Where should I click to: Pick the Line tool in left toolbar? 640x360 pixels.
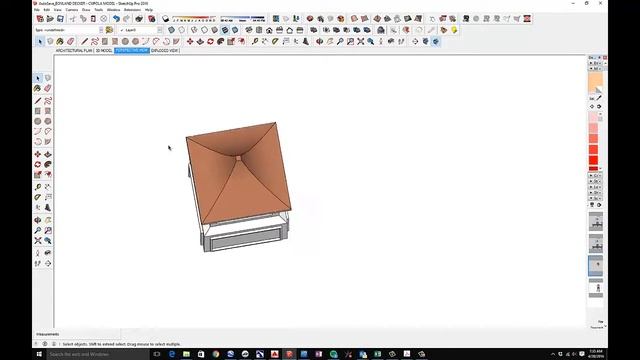pos(38,100)
